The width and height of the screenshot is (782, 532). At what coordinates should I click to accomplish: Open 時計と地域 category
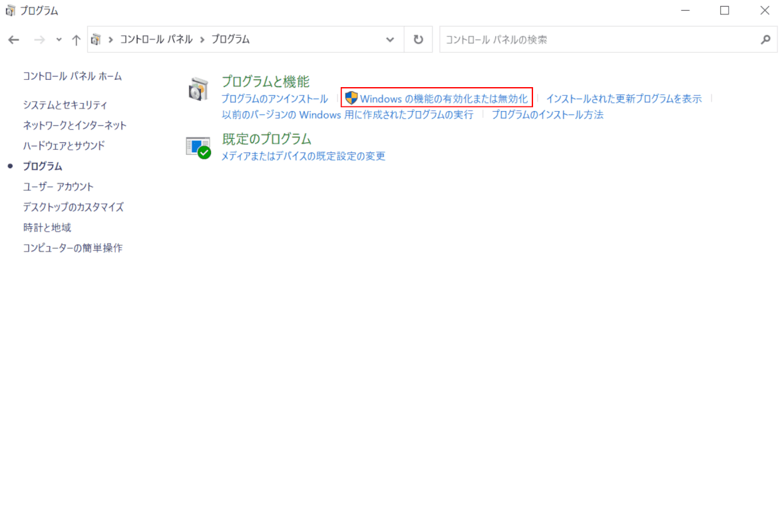point(47,227)
